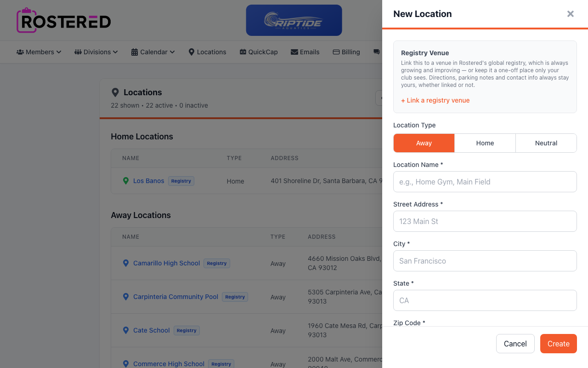Click the green pin next to Los Banos
The image size is (588, 368).
click(x=126, y=181)
